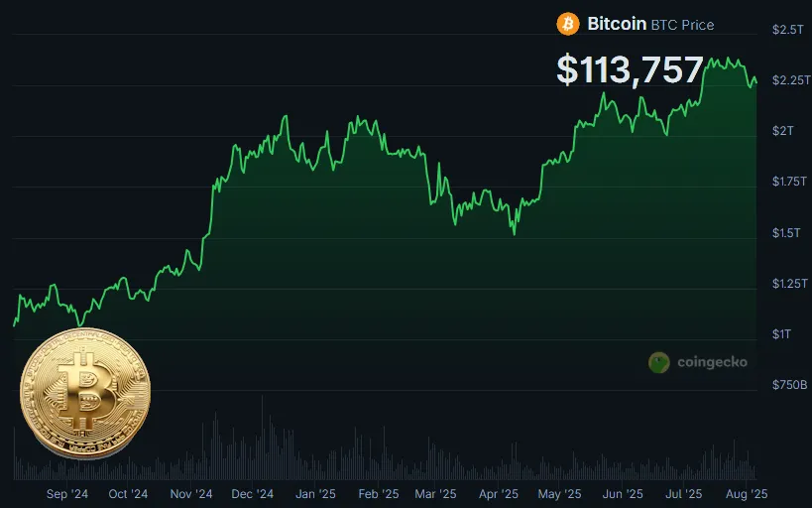The height and width of the screenshot is (508, 812).
Task: Click the $2.5T axis label
Action: [787, 30]
